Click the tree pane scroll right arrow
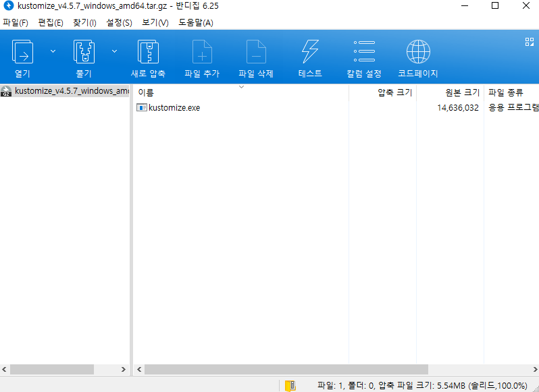539x392 pixels. tap(124, 370)
